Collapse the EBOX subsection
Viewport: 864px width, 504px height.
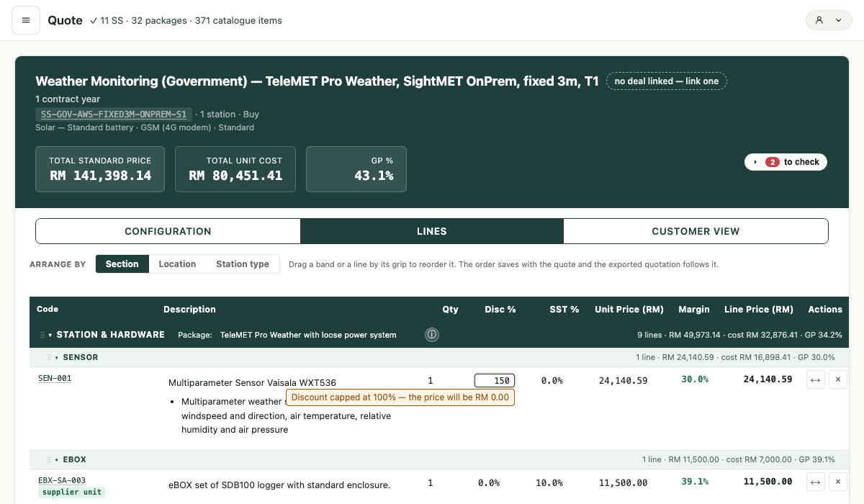pyautogui.click(x=58, y=459)
